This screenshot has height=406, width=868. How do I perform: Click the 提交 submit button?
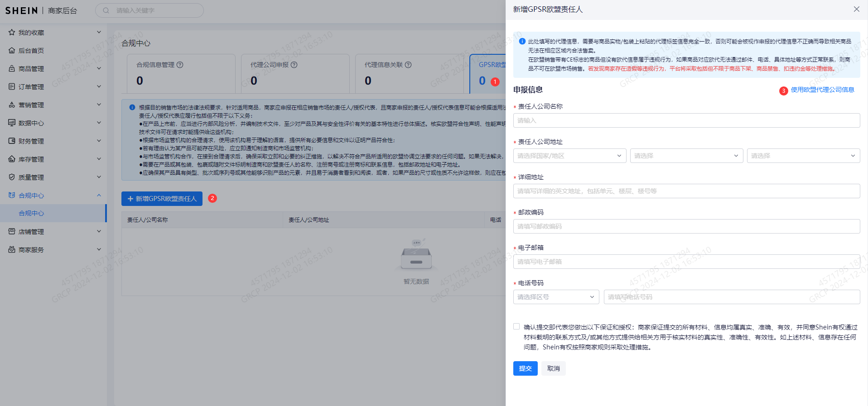coord(525,368)
